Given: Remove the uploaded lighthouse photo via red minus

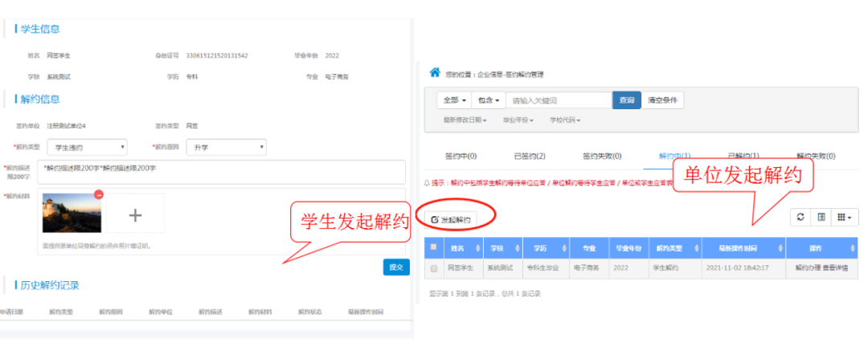Looking at the screenshot, I should point(98,194).
